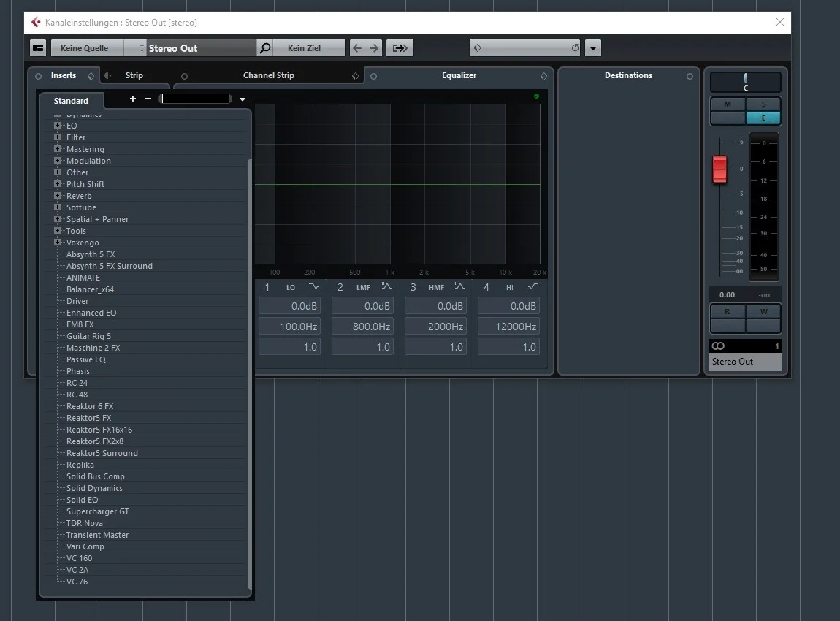
Task: Click the plugin search text field
Action: pos(195,99)
